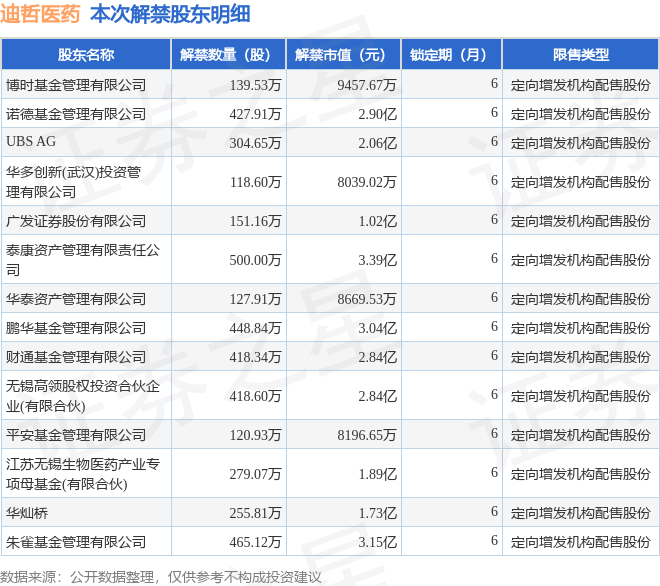
Task: Click the 427.91万 quantity value
Action: point(255,115)
